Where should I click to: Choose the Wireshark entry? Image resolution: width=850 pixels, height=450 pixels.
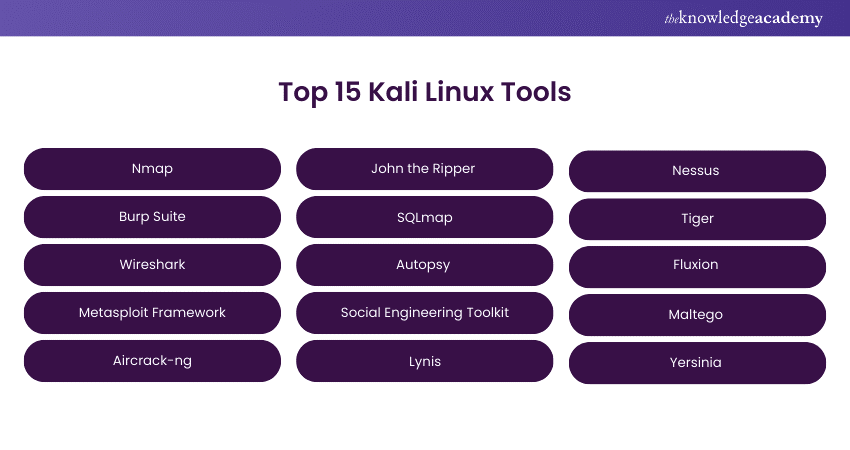(152, 265)
